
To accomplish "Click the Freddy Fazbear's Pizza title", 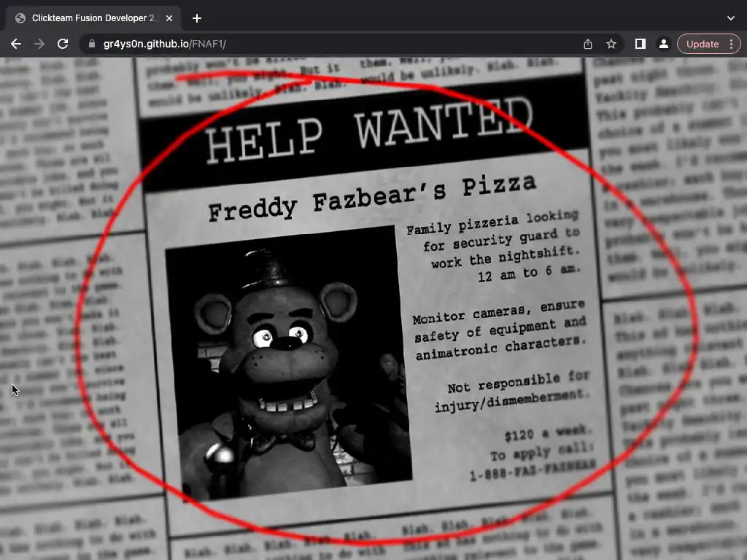I will tap(373, 197).
